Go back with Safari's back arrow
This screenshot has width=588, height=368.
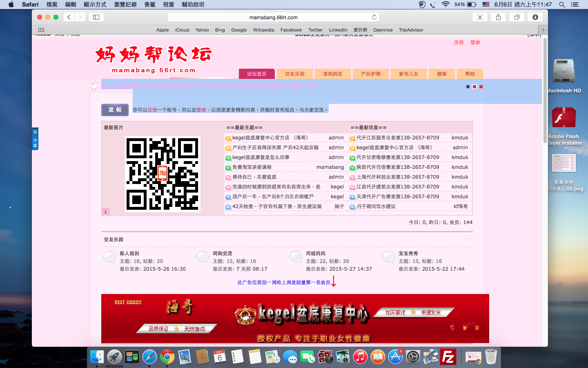click(x=69, y=17)
